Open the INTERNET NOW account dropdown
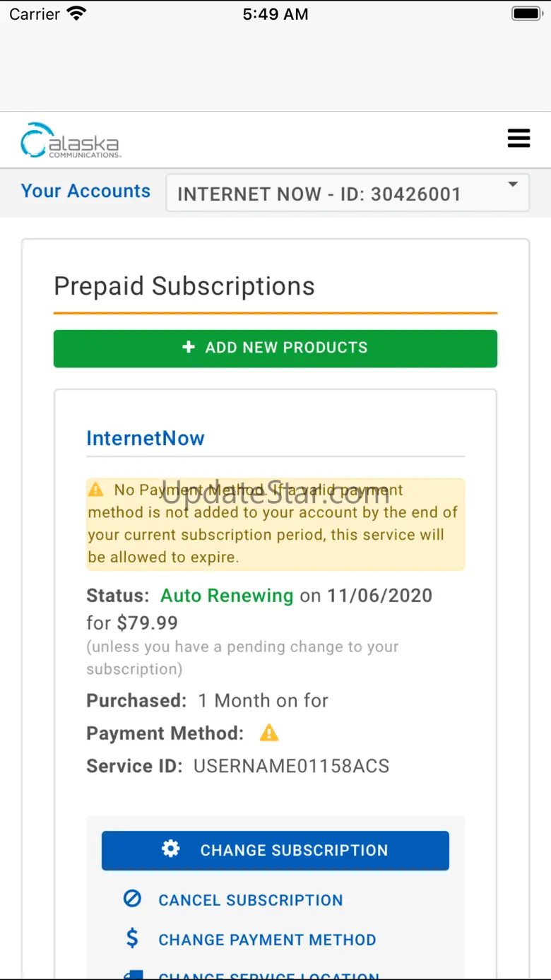The image size is (551, 980). point(346,194)
